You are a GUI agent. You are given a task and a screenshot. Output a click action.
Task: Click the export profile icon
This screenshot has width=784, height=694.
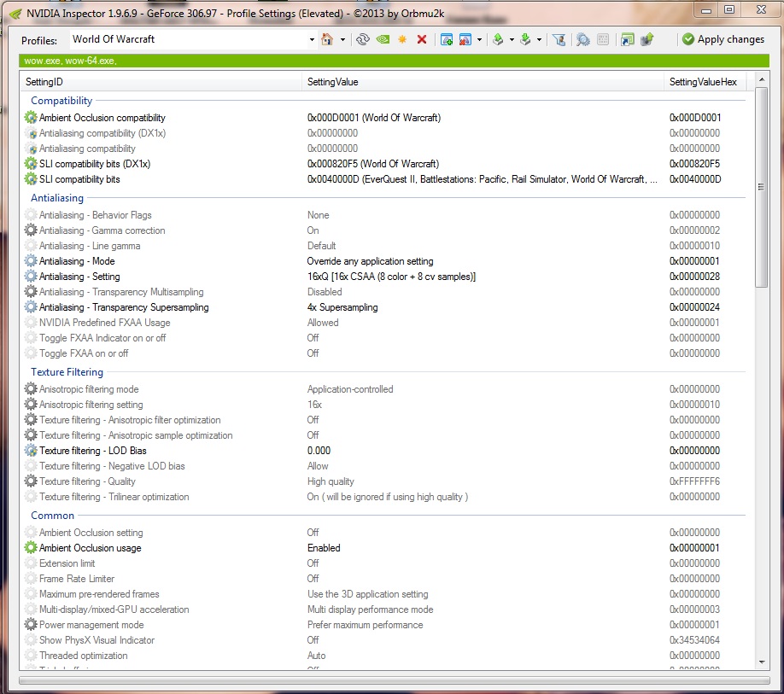498,39
